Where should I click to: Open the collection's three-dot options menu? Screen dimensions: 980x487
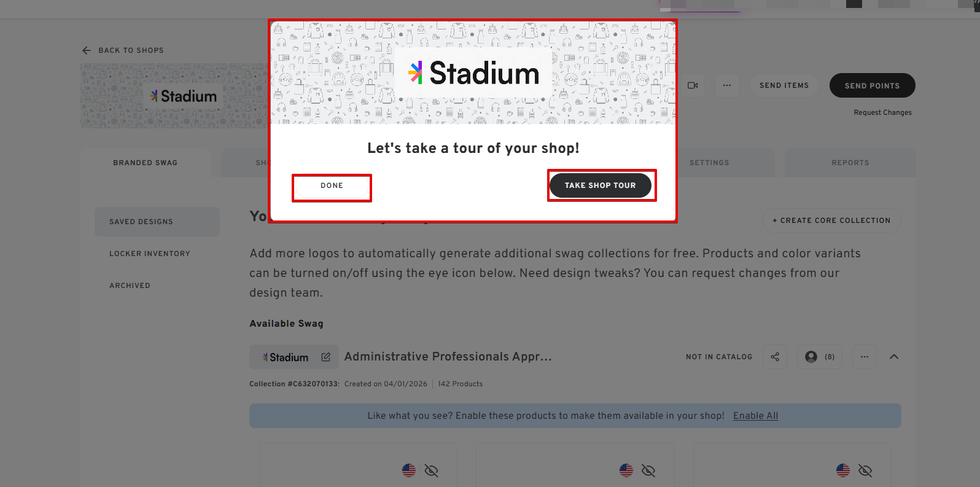click(865, 357)
